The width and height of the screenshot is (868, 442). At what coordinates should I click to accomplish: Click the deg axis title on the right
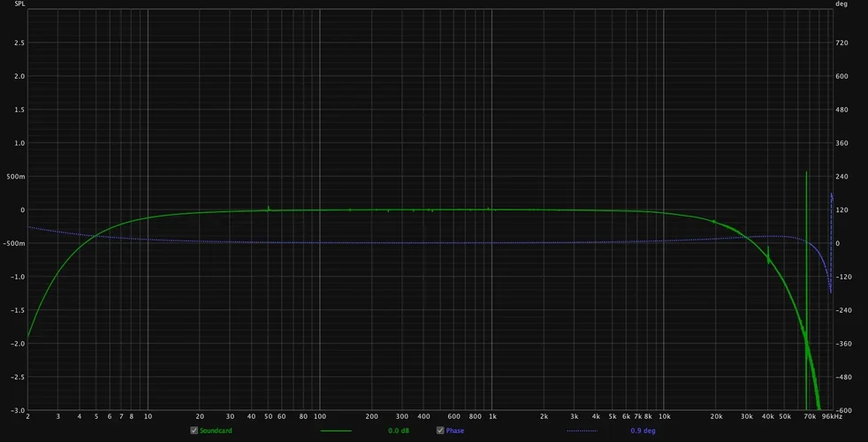pyautogui.click(x=841, y=4)
